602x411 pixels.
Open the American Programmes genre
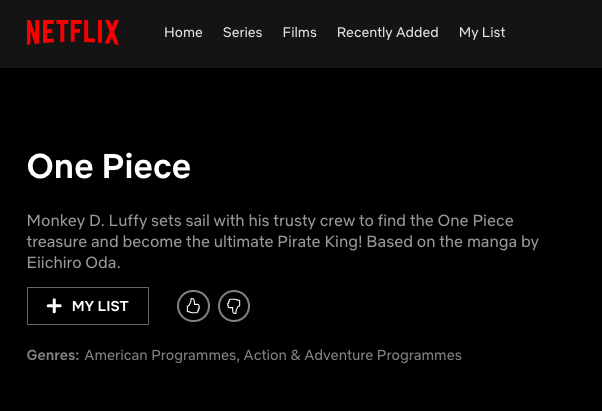(x=160, y=355)
